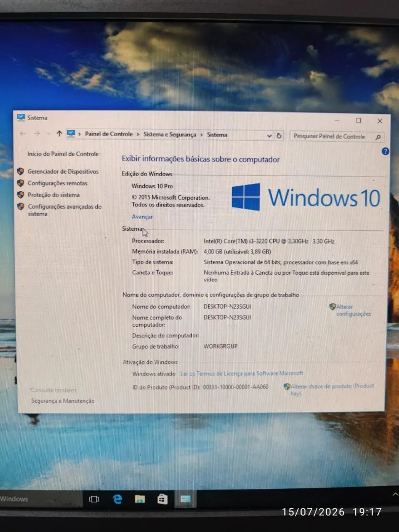Select Painel de Controle in the breadcrumb

[x=108, y=134]
